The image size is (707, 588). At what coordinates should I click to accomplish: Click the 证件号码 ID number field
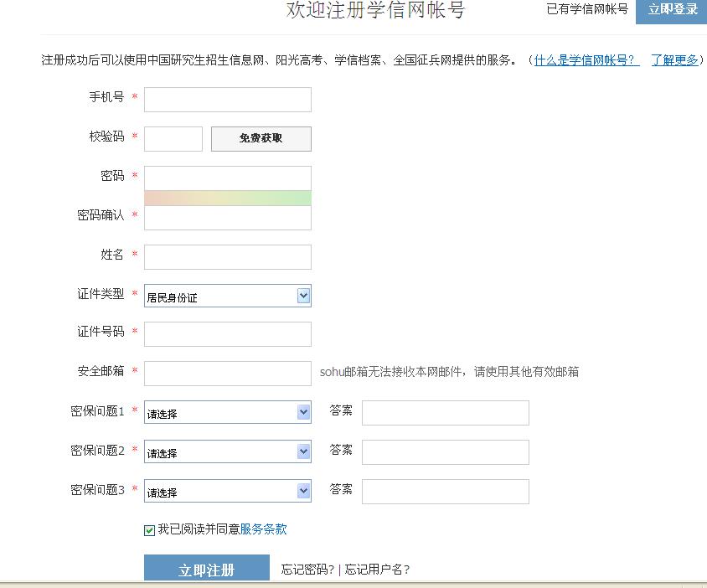228,334
